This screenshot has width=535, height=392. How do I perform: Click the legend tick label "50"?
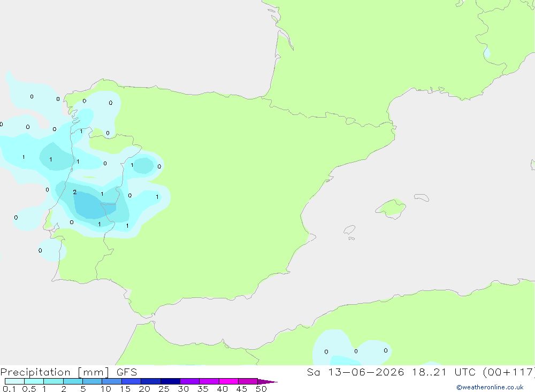(262, 389)
